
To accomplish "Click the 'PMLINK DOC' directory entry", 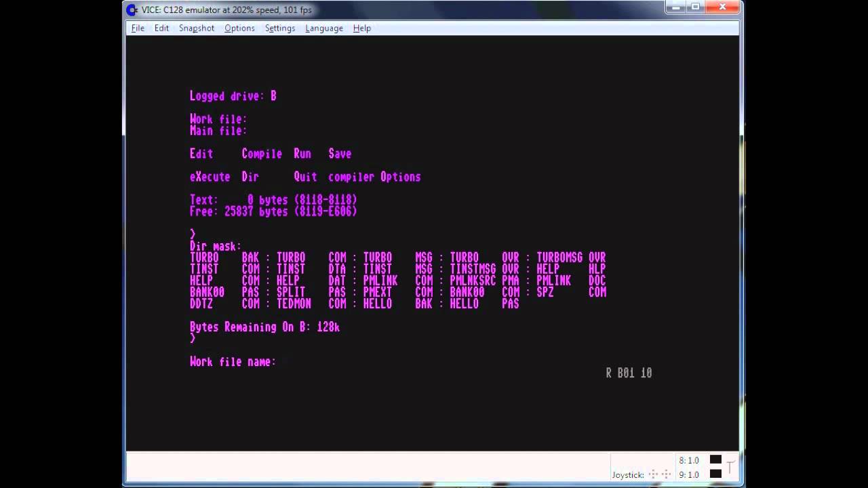I will coord(572,281).
